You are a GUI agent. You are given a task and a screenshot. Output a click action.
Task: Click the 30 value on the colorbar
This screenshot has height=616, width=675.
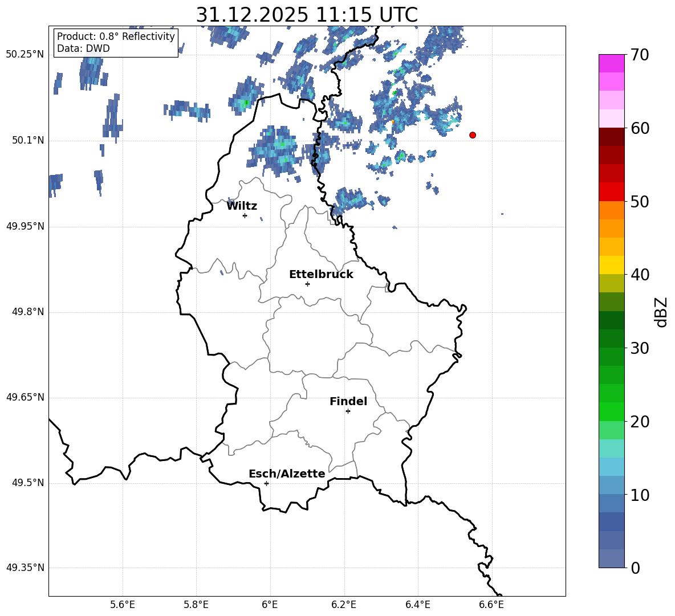click(x=640, y=348)
